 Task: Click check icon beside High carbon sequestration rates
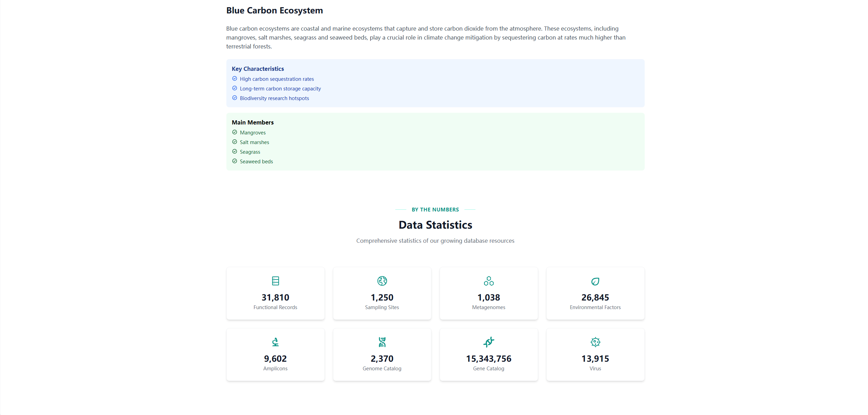[x=235, y=79]
